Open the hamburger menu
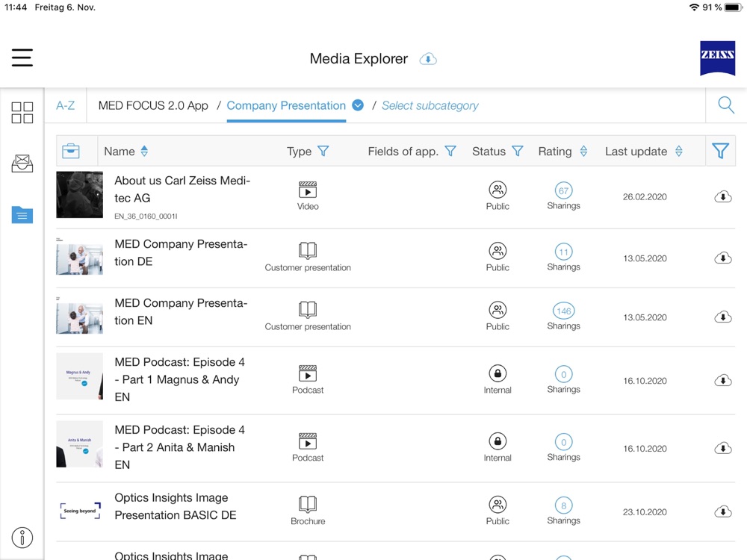Viewport: 747px width, 560px height. pyautogui.click(x=22, y=57)
